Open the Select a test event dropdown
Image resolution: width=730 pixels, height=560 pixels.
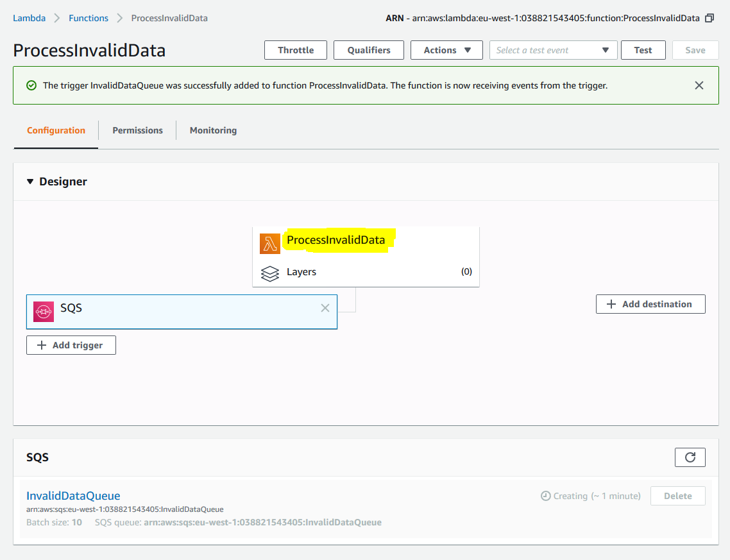553,50
